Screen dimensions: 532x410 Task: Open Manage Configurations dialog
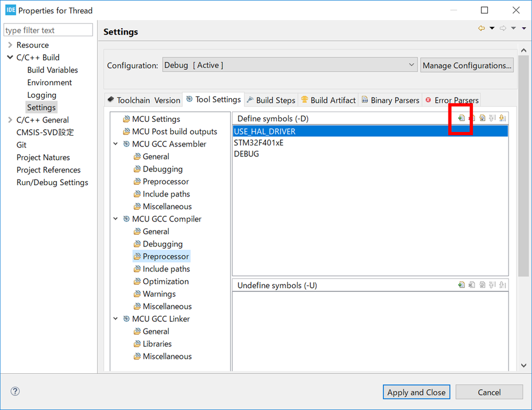467,65
